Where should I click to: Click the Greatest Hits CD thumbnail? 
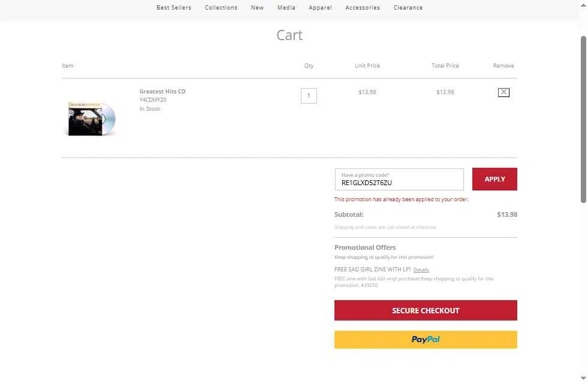[92, 119]
